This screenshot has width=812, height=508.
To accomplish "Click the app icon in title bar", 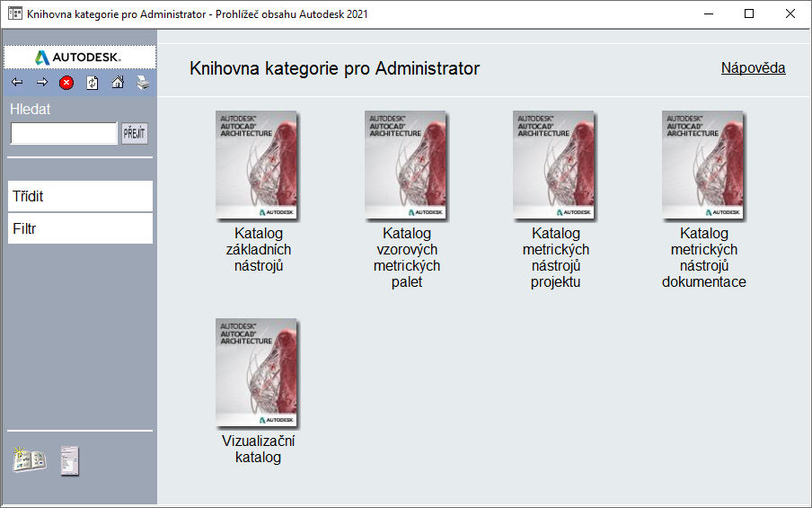I will pyautogui.click(x=15, y=13).
